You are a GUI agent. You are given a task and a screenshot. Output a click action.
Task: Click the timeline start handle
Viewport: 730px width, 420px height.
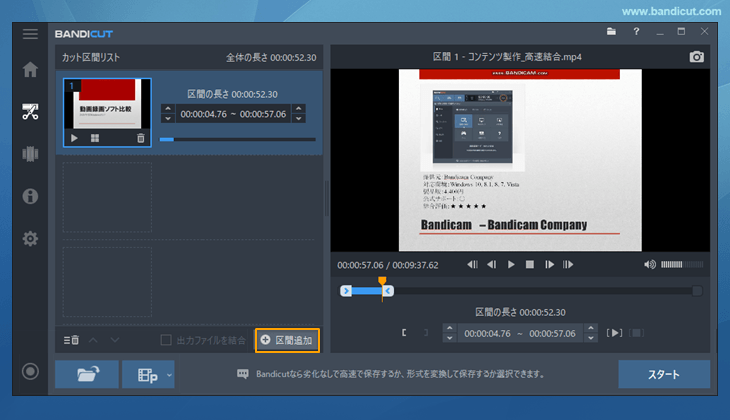345,291
